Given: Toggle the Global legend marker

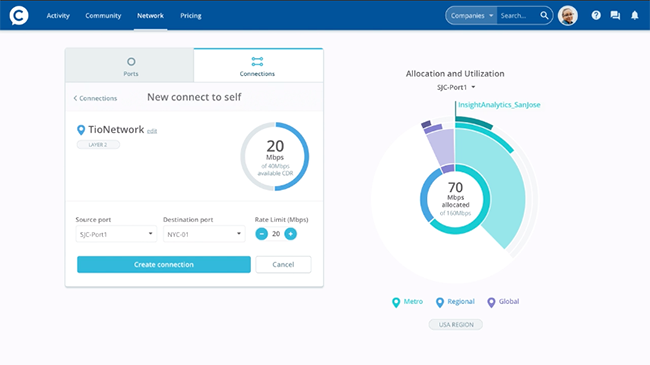Looking at the screenshot, I should (x=491, y=302).
